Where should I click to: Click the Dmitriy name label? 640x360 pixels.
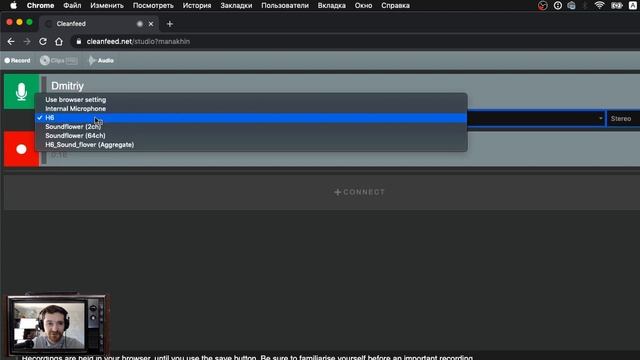(x=67, y=86)
